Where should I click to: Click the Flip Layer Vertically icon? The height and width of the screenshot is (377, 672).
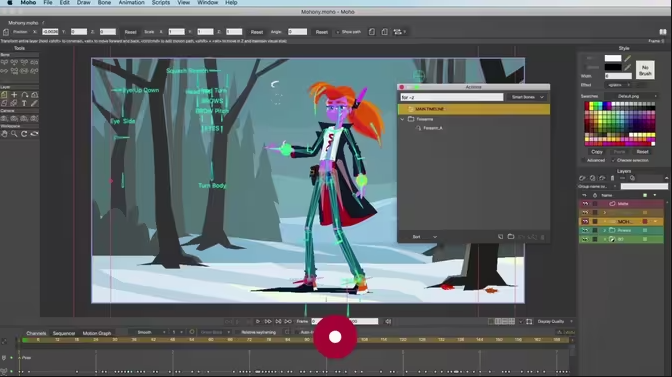click(x=384, y=32)
